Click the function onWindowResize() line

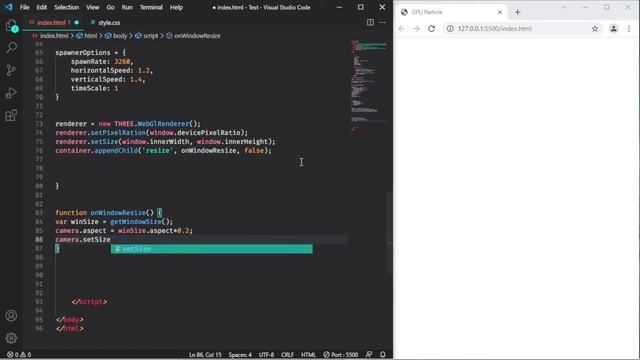click(x=109, y=213)
